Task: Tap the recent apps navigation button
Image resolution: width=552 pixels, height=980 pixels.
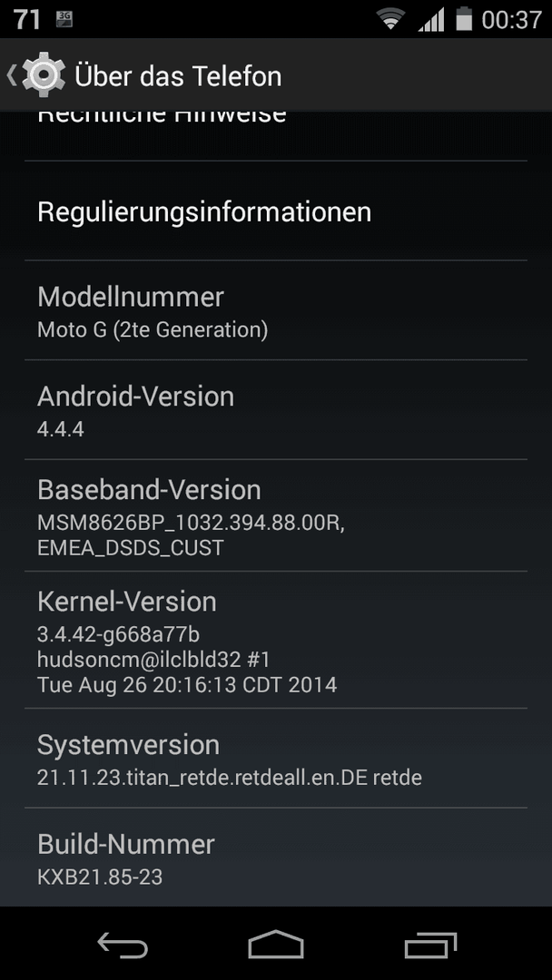Action: click(430, 945)
